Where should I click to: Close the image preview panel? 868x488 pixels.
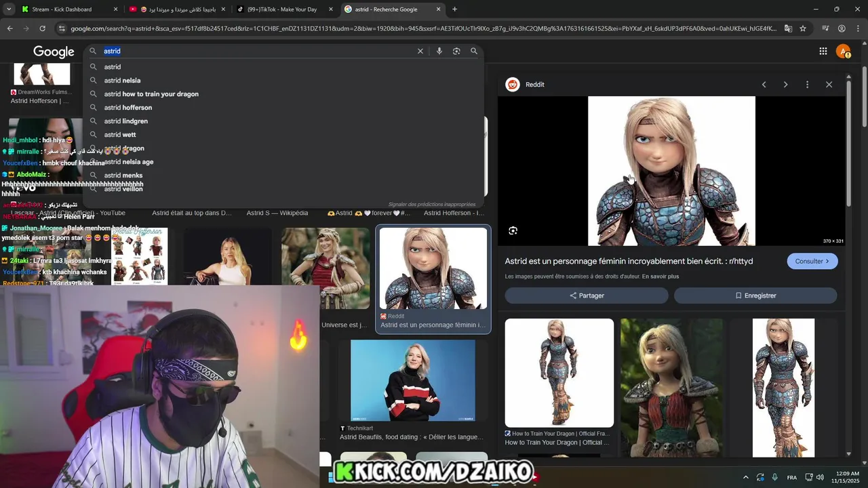pos(829,85)
